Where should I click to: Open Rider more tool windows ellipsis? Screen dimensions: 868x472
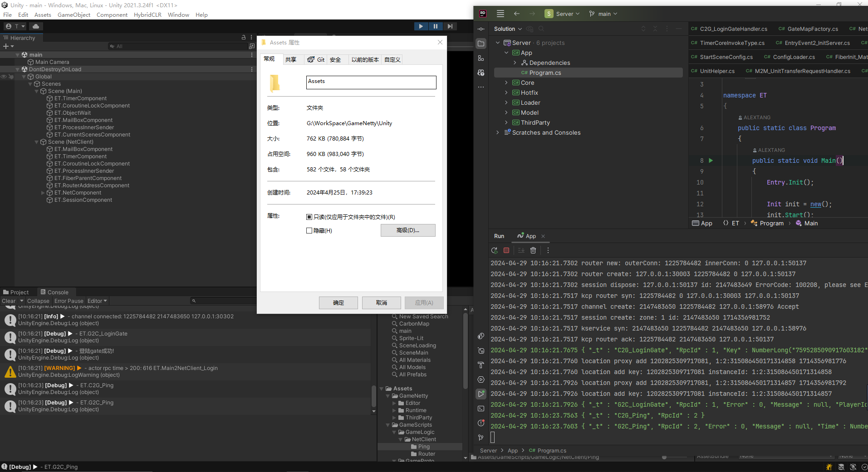pyautogui.click(x=481, y=87)
